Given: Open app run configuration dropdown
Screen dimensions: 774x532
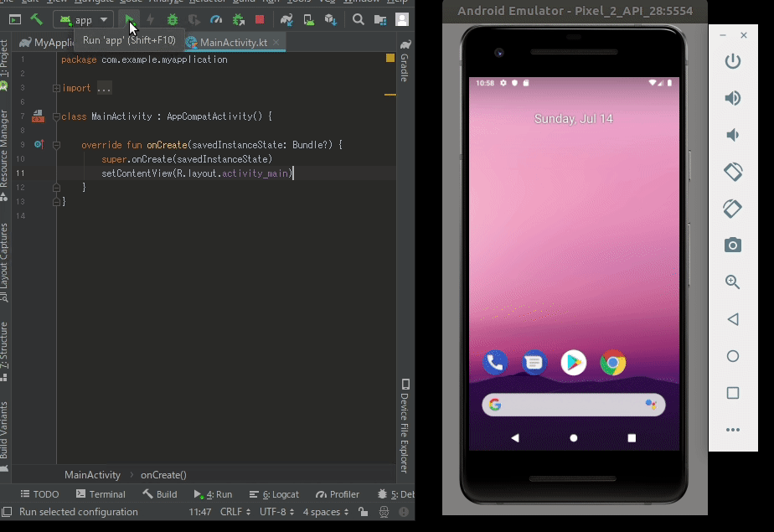Looking at the screenshot, I should coord(84,20).
